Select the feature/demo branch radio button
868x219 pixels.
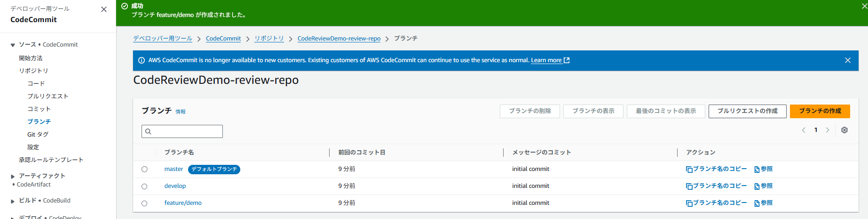(x=144, y=203)
